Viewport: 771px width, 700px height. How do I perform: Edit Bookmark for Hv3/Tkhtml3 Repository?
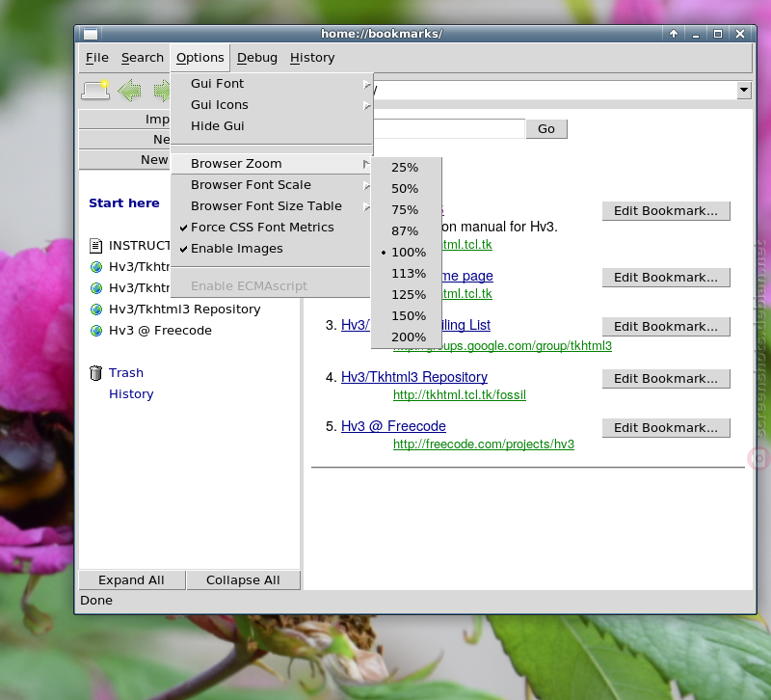coord(666,379)
